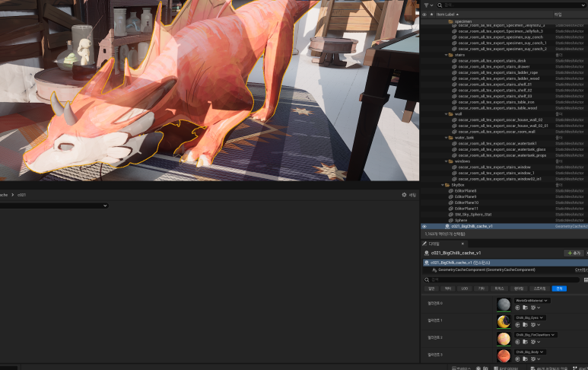Collapse the wall folder

447,113
